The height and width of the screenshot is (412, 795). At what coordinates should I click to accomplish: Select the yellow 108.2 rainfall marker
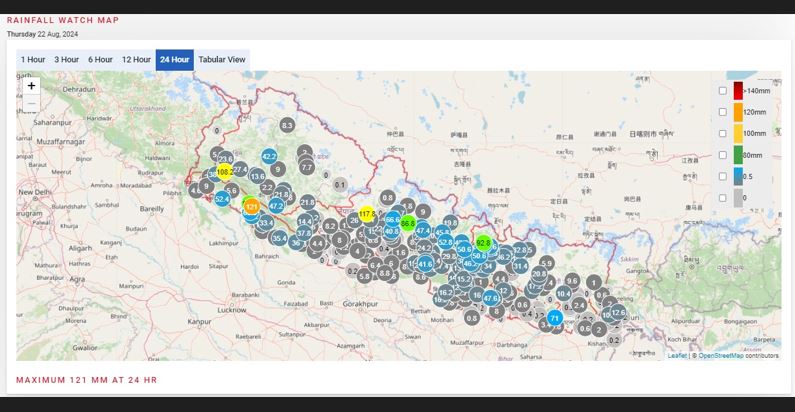(x=225, y=172)
